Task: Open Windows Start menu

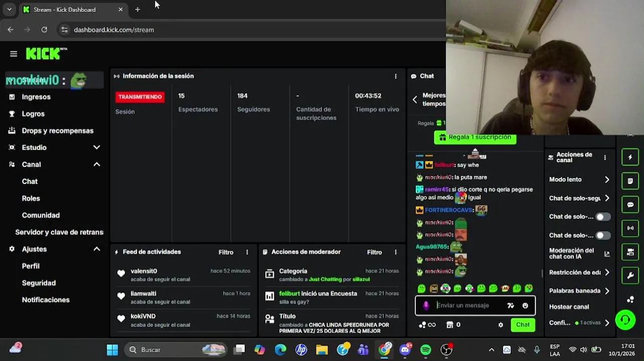Action: pyautogui.click(x=112, y=349)
